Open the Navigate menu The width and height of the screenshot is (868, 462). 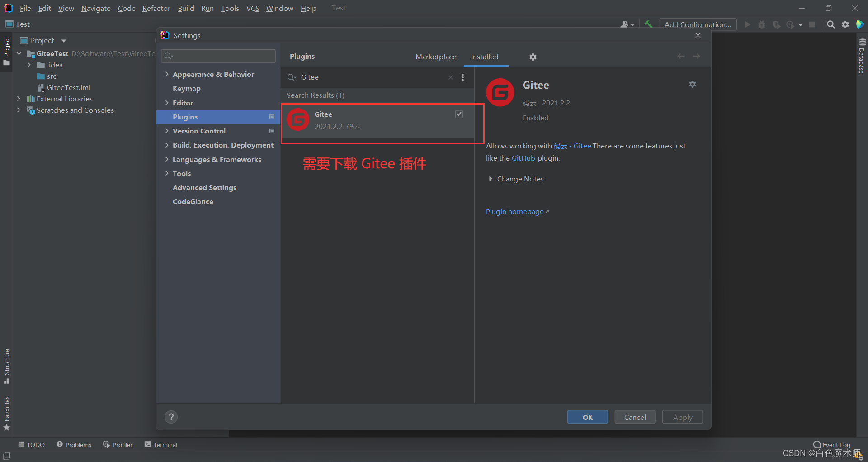click(x=96, y=8)
